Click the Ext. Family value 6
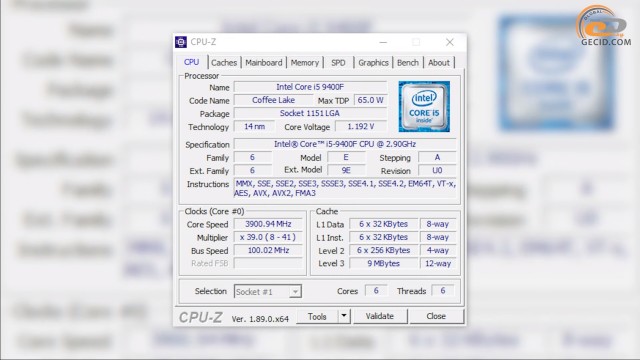 252,170
